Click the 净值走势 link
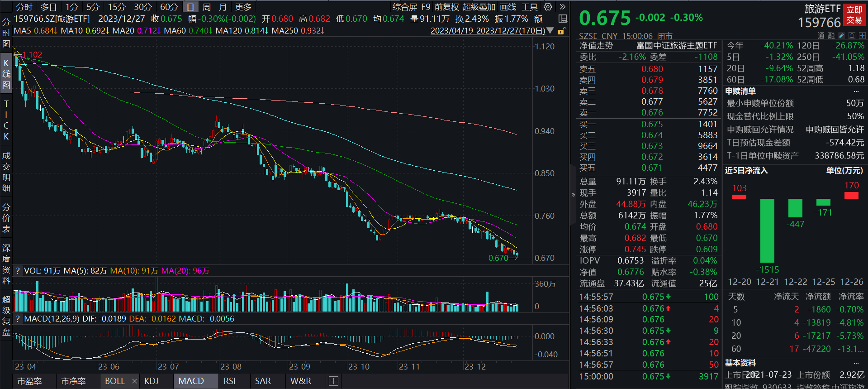This screenshot has height=389, width=868. [x=596, y=45]
